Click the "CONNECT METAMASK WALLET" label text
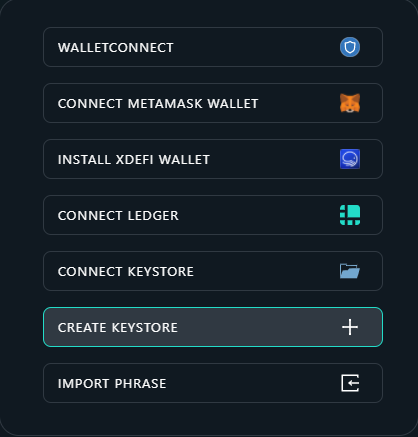 pos(158,104)
